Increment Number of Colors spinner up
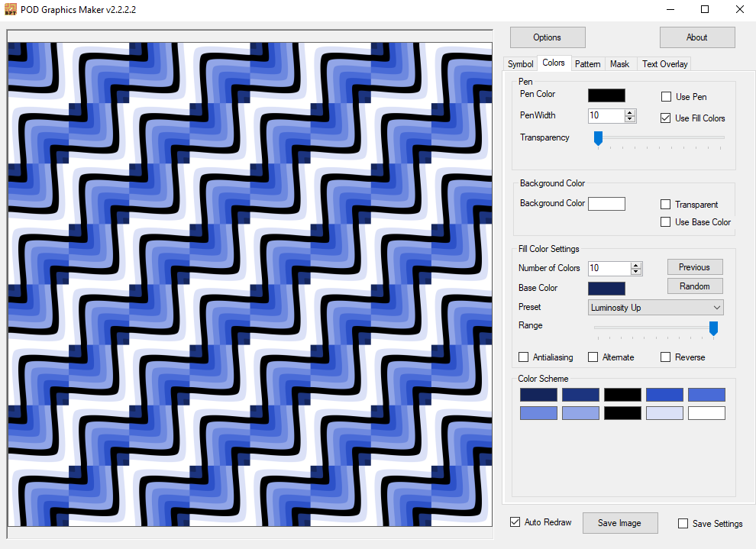The width and height of the screenshot is (756, 549). [x=636, y=266]
